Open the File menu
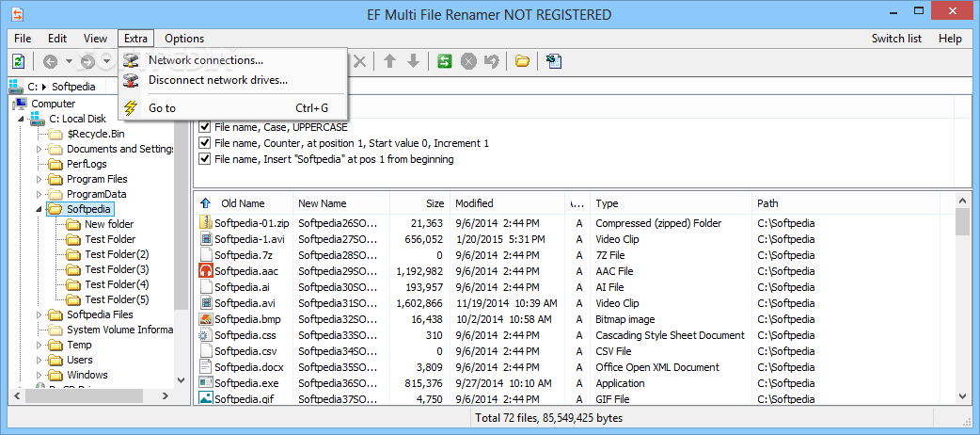980x435 pixels. pos(23,39)
